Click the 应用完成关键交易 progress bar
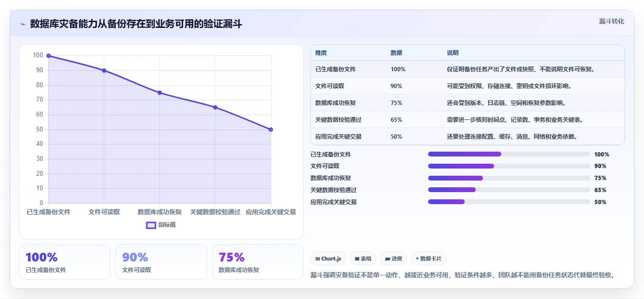Viewport: 644px width, 299px height. pos(509,202)
